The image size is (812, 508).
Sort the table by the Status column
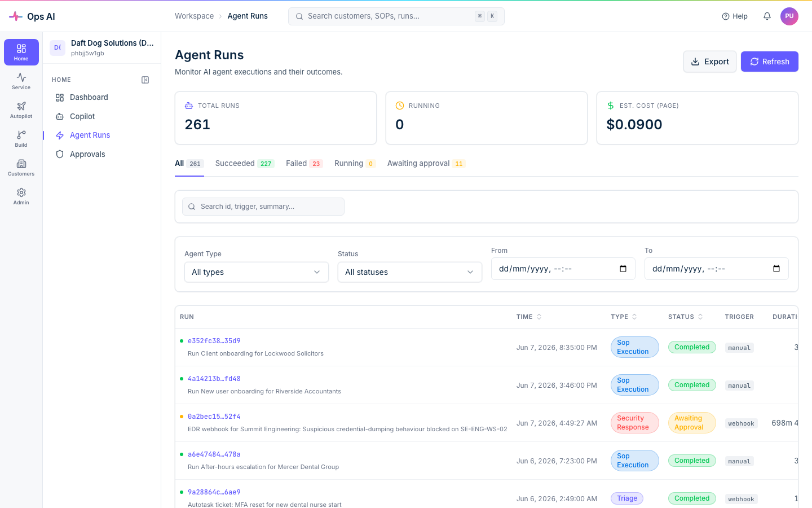(x=686, y=317)
